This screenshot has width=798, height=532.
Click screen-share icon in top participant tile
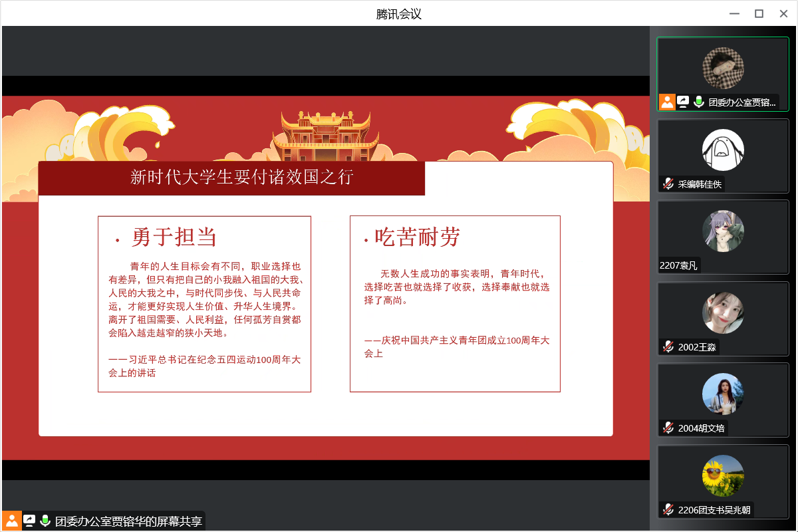click(x=683, y=102)
